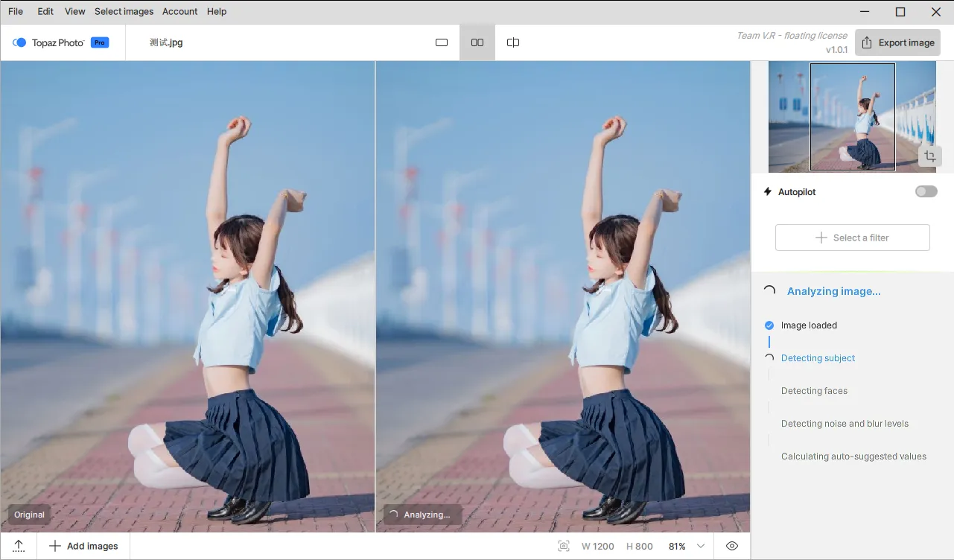The image size is (954, 560).
Task: Open the File menu
Action: (16, 11)
